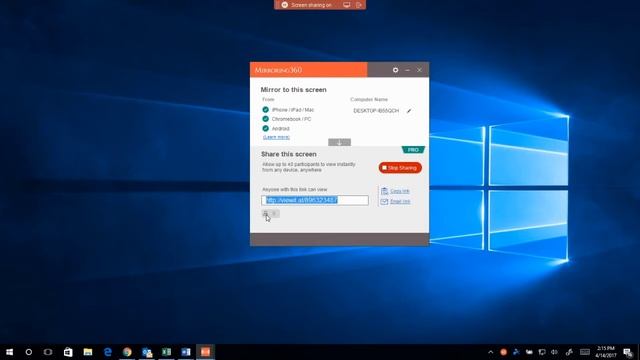Click the monitor icon in sharing bar
The width and height of the screenshot is (640, 360).
coord(347,5)
